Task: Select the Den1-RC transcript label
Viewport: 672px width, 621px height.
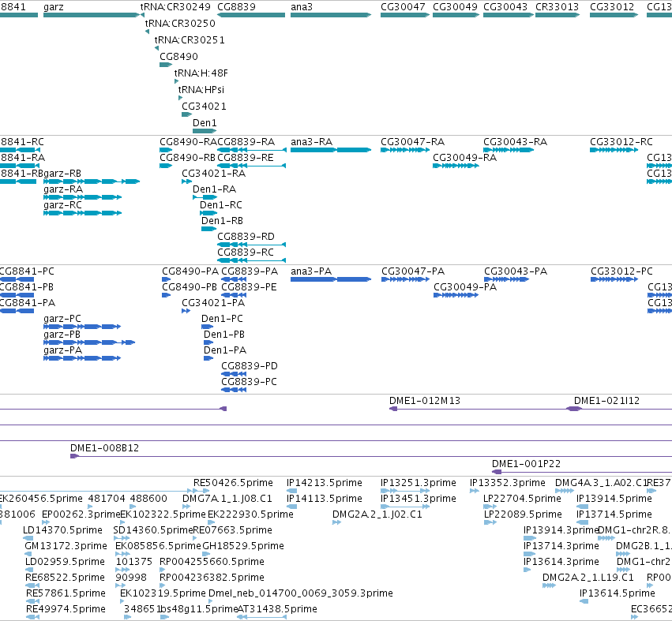Action: coord(221,205)
